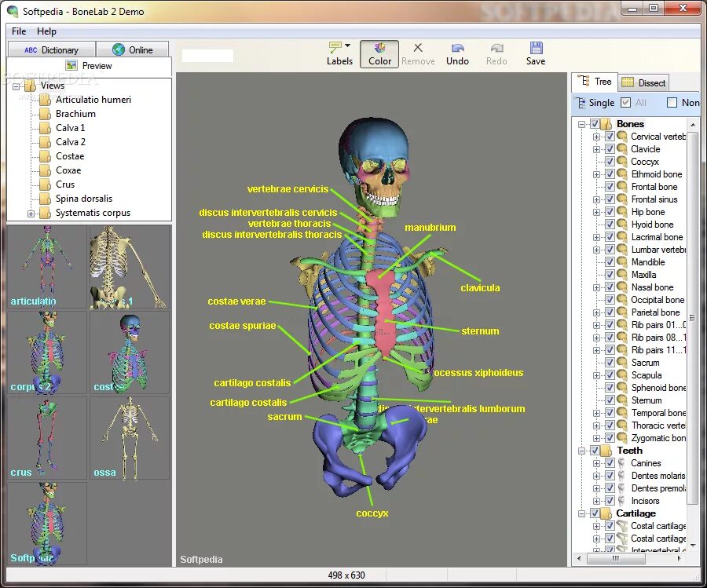The width and height of the screenshot is (707, 588).
Task: Toggle the All checkbox
Action: coord(625,102)
